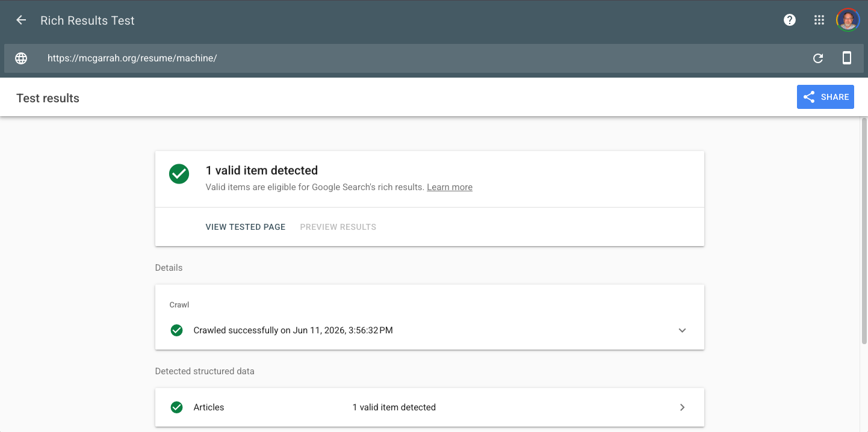
Task: Click the 'Crawl' card label
Action: [179, 305]
